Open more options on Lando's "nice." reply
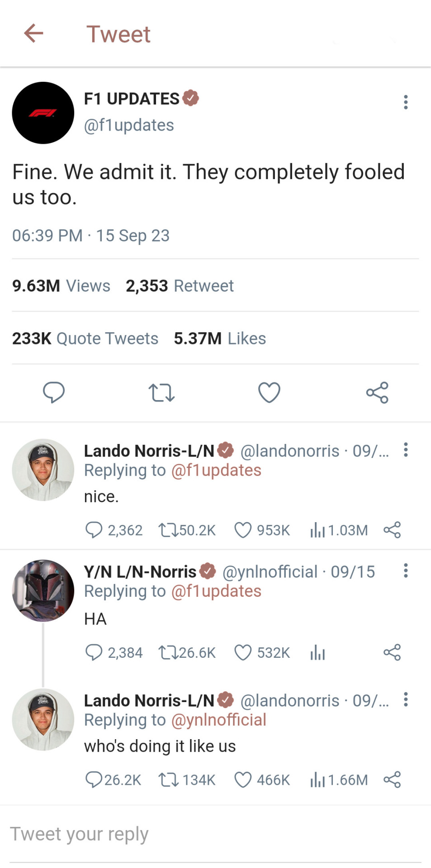Screen dimensions: 431x868 [x=406, y=450]
